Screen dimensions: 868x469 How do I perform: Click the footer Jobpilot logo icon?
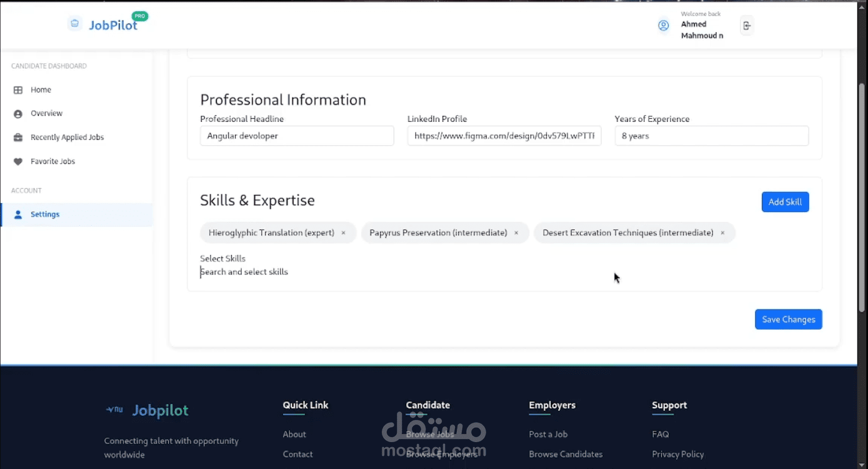click(x=114, y=410)
